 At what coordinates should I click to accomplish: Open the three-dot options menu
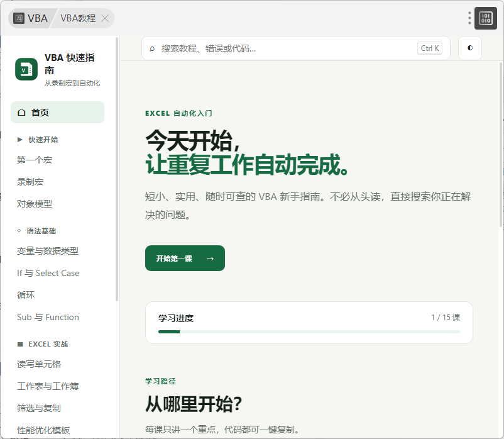(x=469, y=18)
